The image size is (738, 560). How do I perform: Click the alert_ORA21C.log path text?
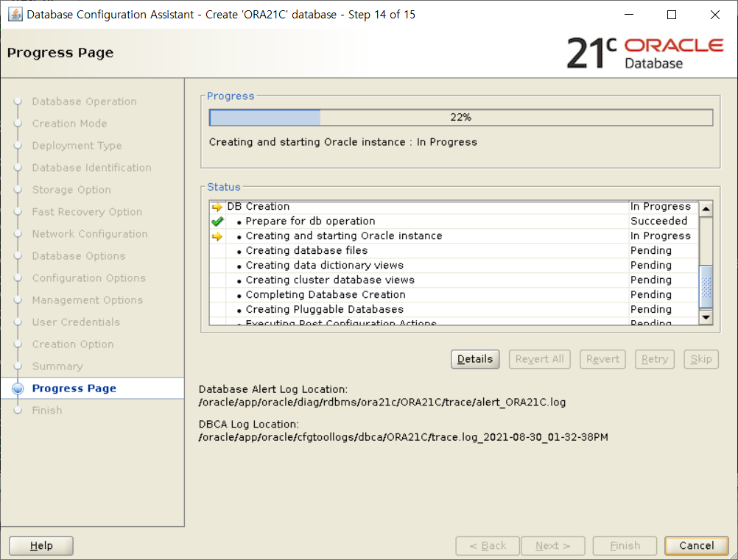(382, 403)
